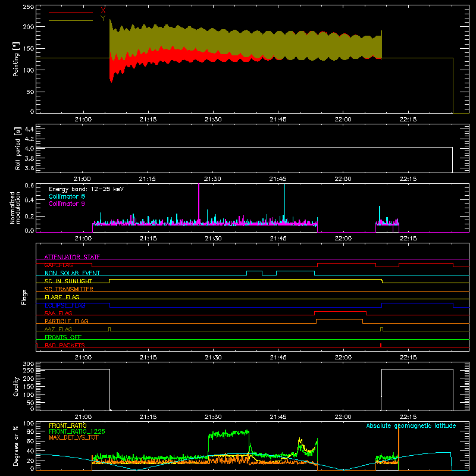Click the red X legend label
Screen dimensions: 476x476
pos(103,11)
